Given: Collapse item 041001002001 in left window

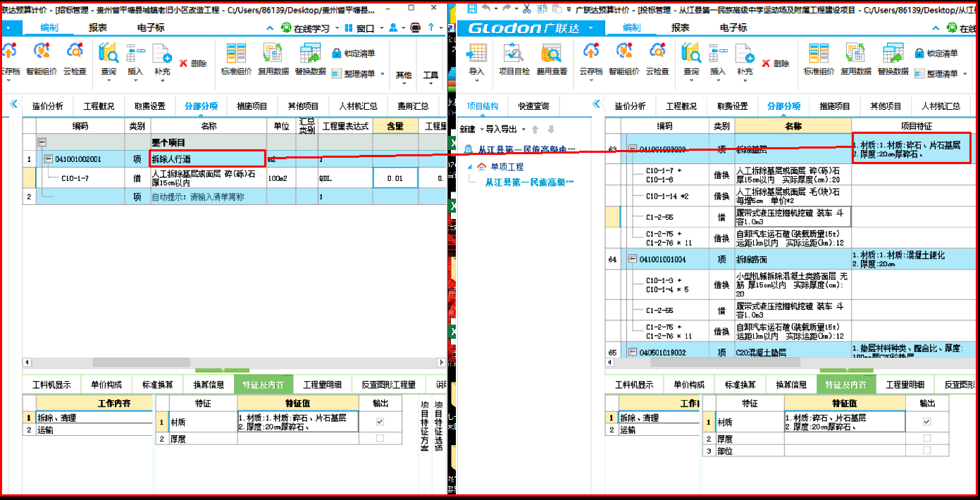Looking at the screenshot, I should [49, 159].
